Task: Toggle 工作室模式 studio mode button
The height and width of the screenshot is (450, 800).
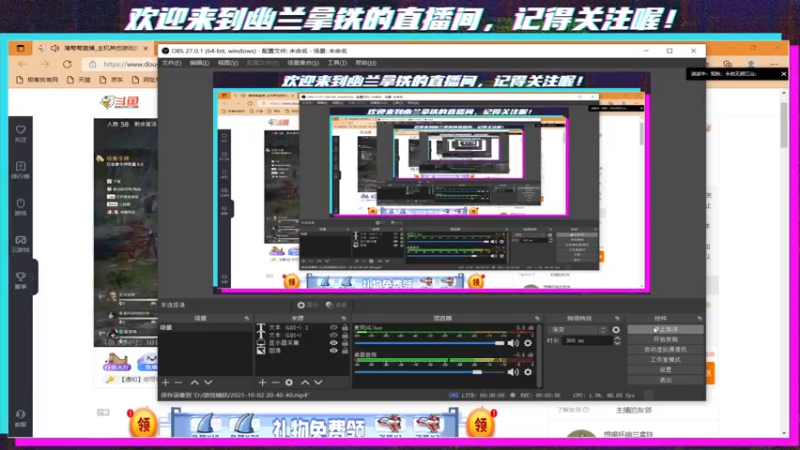Action: point(665,360)
